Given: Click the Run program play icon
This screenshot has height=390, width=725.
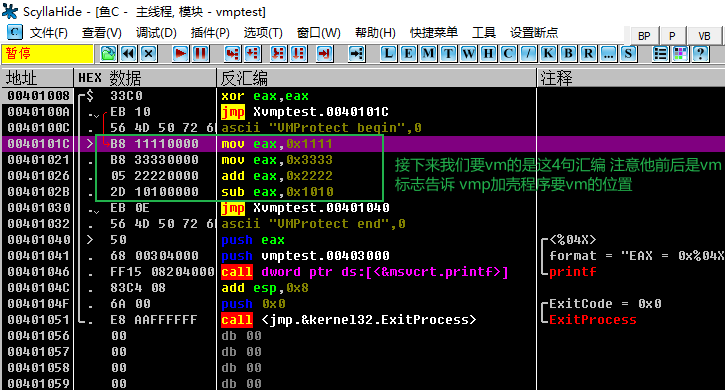Looking at the screenshot, I should (180, 54).
